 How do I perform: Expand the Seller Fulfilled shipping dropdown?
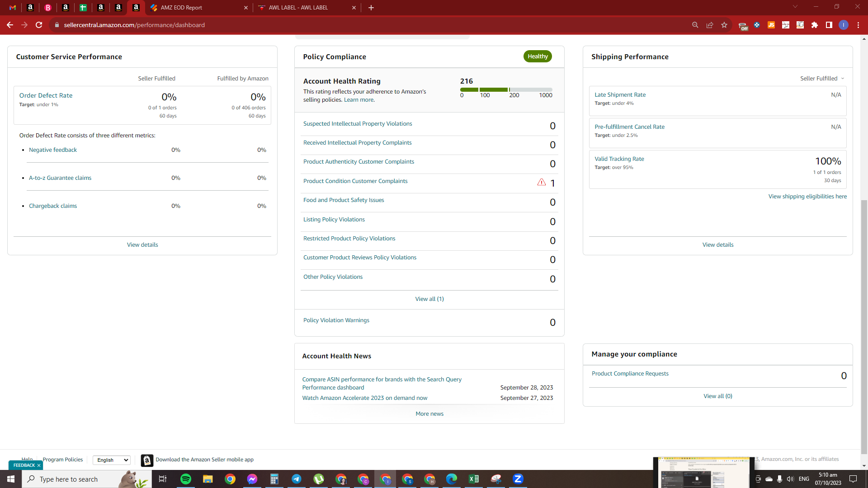click(822, 79)
